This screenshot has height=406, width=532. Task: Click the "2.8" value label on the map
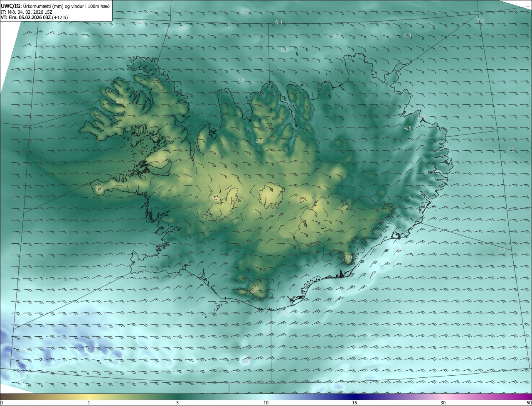point(254,290)
